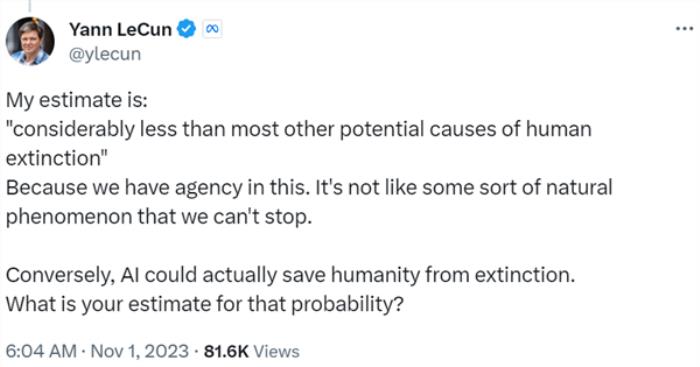Viewport: 700px width, 367px height.
Task: Click the quoted "considerably less than most" line
Action: tap(299, 129)
